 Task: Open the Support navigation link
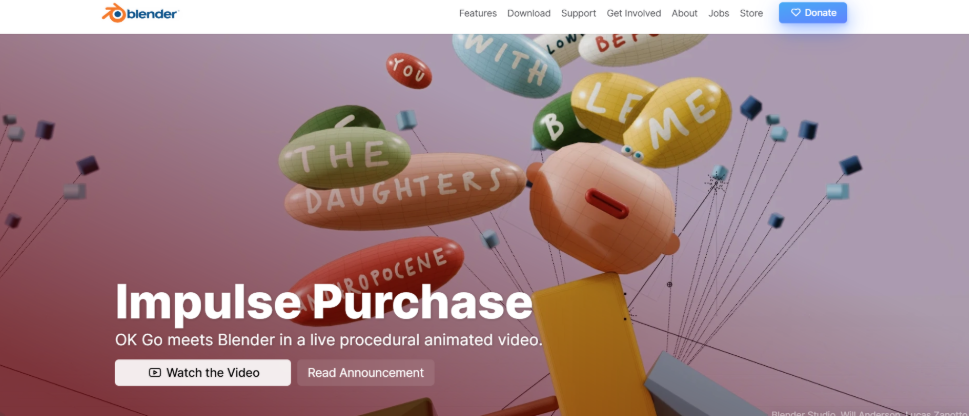(578, 13)
